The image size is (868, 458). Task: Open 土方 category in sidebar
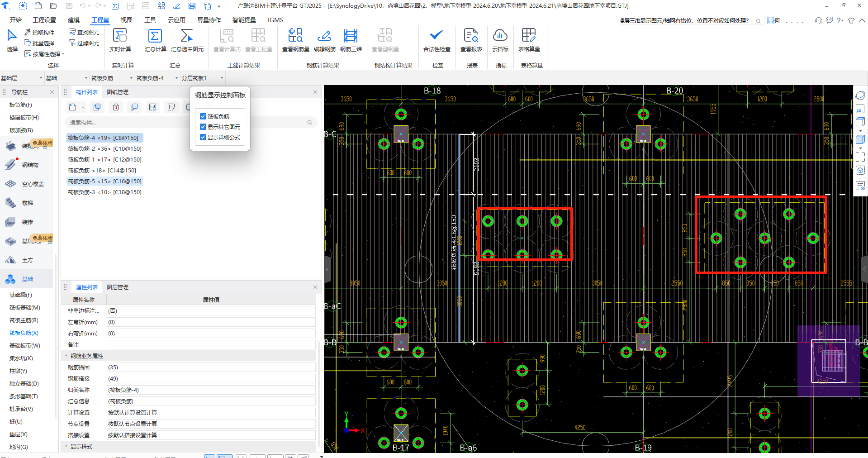[x=27, y=260]
